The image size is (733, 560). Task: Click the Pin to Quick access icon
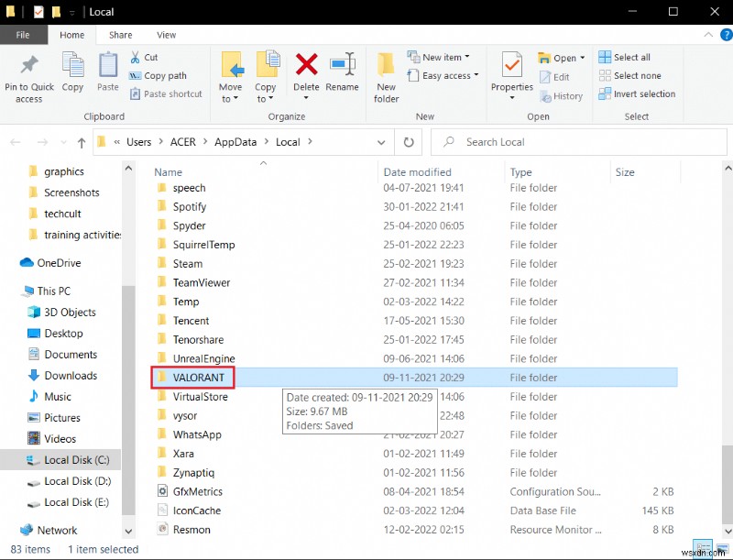click(29, 65)
